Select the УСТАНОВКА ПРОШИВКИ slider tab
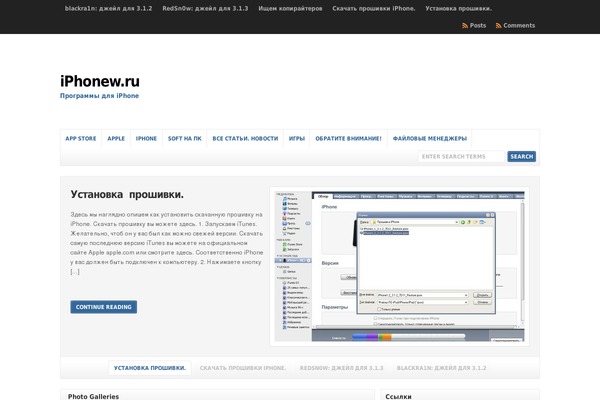This screenshot has height=400, width=600. pos(150,368)
